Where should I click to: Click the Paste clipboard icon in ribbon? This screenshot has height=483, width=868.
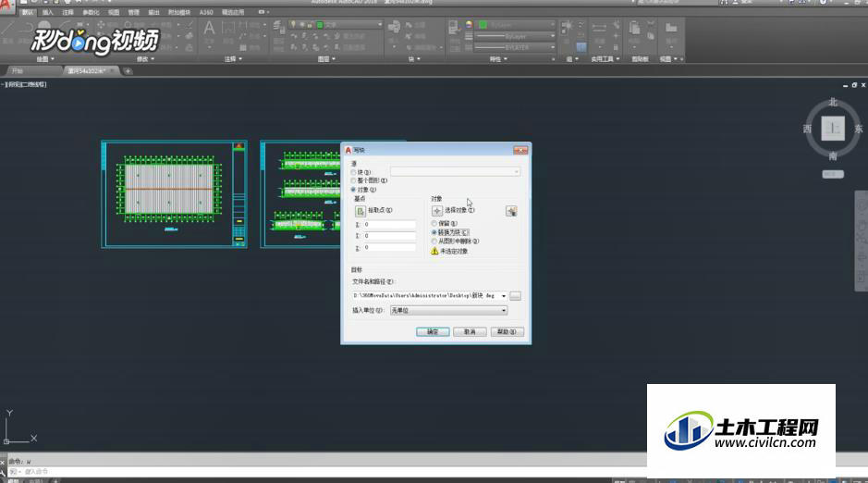point(635,28)
